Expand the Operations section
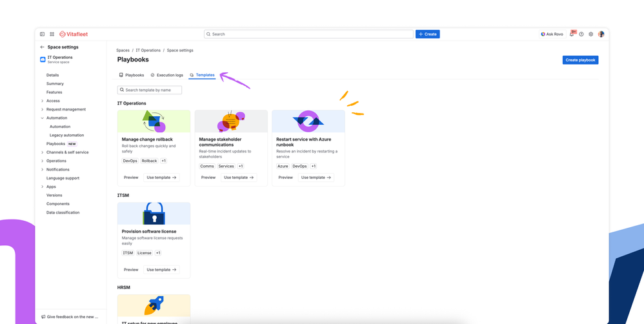644x324 pixels. point(43,161)
